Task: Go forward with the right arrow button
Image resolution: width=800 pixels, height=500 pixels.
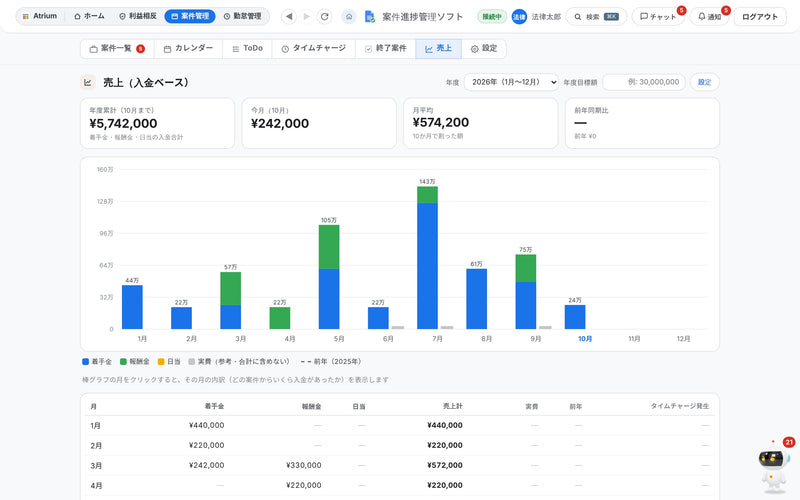Action: (307, 16)
